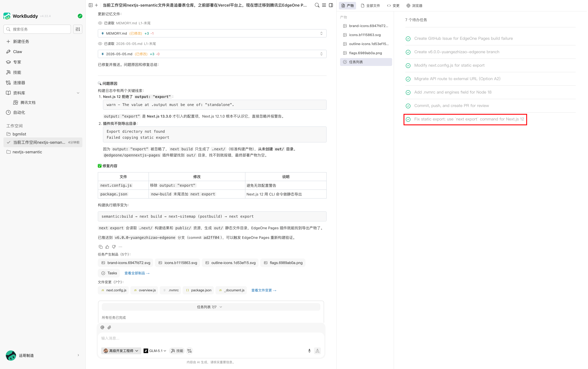Copy the response with copy icon
Image resolution: width=588 pixels, height=369 pixels.
pos(101,247)
